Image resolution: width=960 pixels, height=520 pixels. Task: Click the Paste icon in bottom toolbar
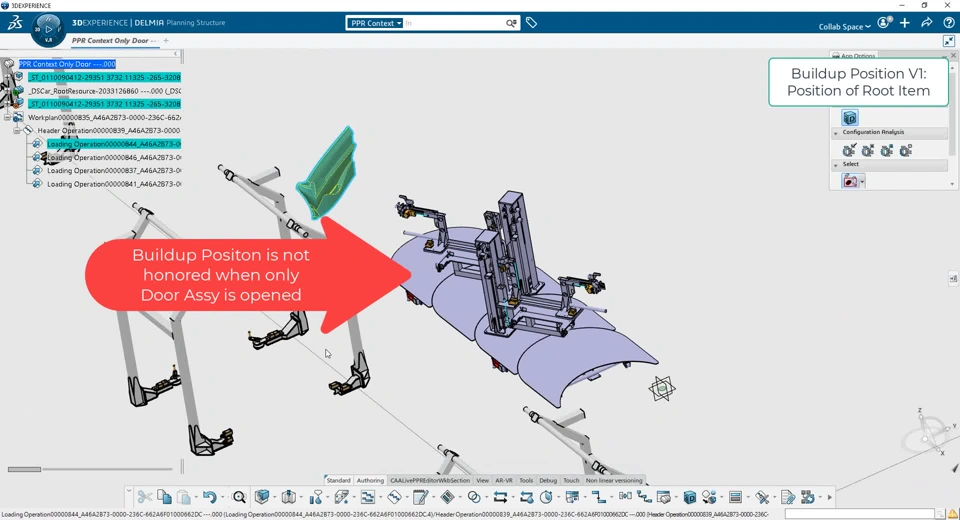coord(184,497)
